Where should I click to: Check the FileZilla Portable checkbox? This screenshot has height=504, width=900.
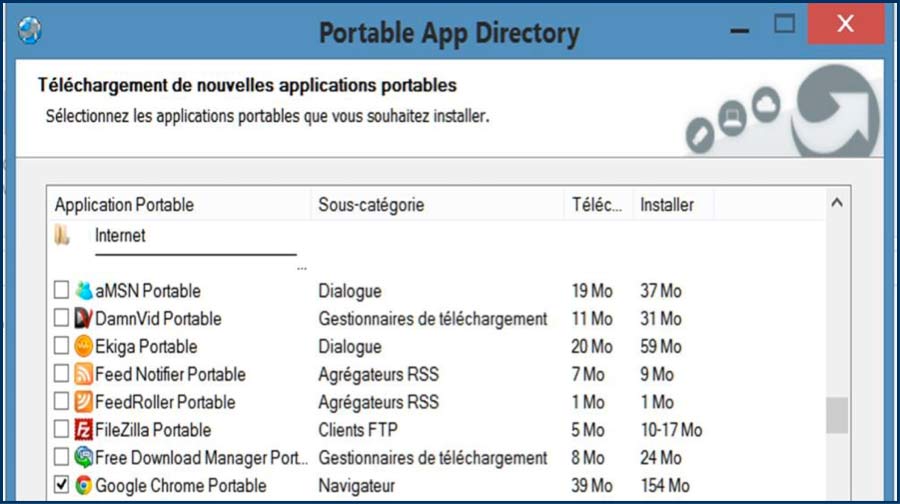tap(61, 430)
